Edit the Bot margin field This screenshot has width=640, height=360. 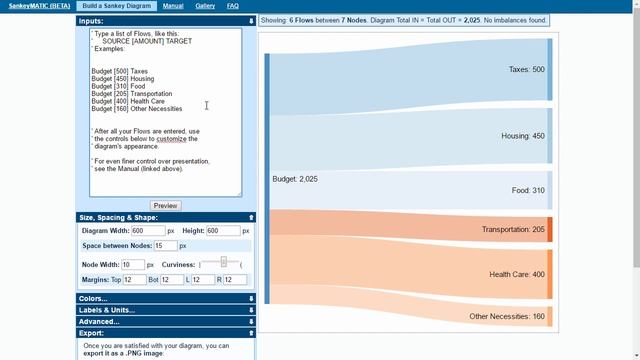click(x=172, y=280)
